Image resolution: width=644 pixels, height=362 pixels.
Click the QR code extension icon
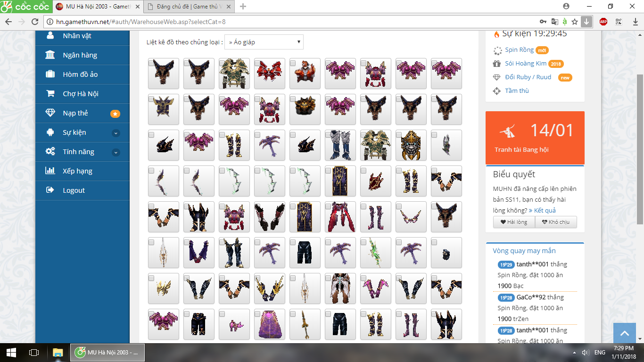click(619, 22)
